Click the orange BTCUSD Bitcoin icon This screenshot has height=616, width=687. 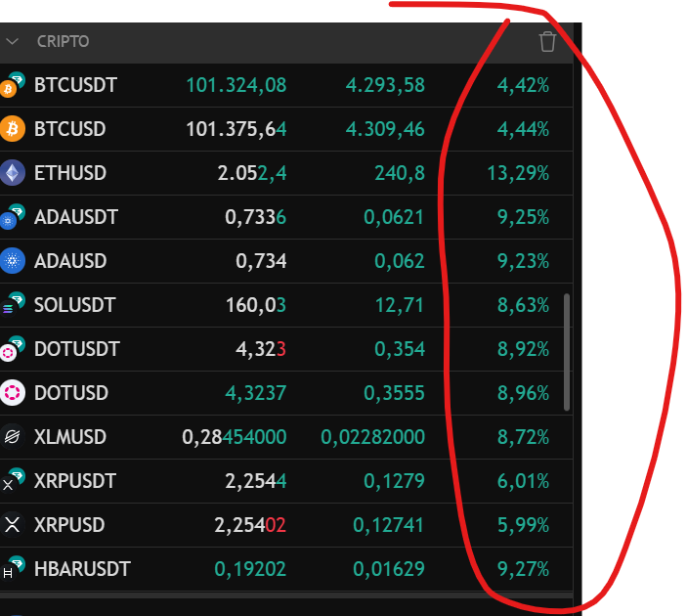(13, 129)
